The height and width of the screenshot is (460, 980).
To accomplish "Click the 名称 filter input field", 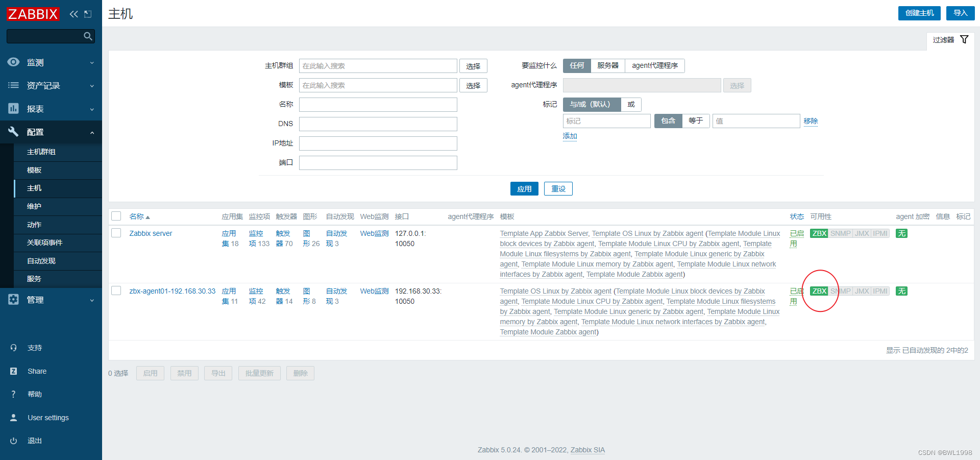I will tap(378, 105).
